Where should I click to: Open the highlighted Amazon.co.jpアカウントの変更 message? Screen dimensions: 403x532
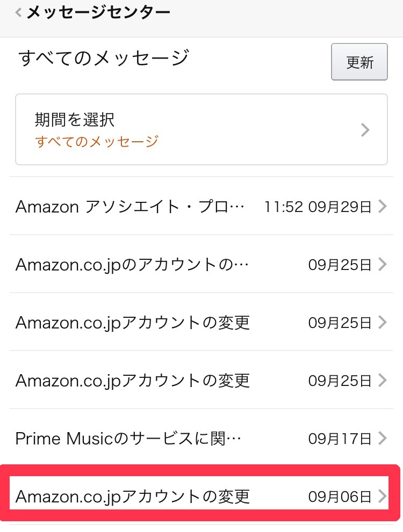pyautogui.click(x=133, y=496)
